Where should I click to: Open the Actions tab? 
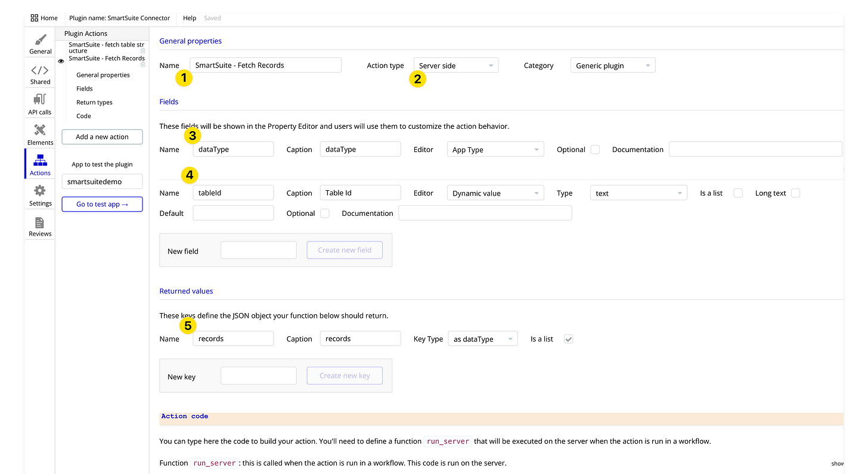40,165
